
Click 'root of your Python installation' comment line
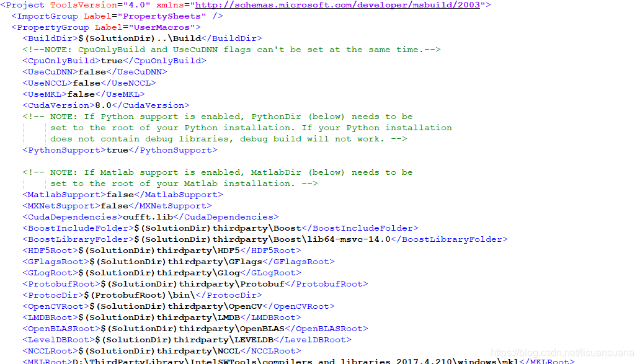coord(251,128)
